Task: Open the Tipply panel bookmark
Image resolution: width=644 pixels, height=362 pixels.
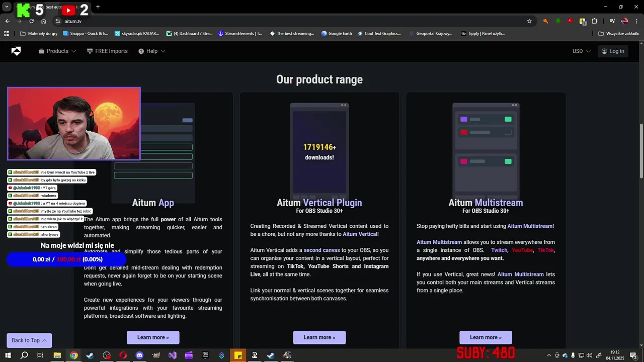Action: 483,34
